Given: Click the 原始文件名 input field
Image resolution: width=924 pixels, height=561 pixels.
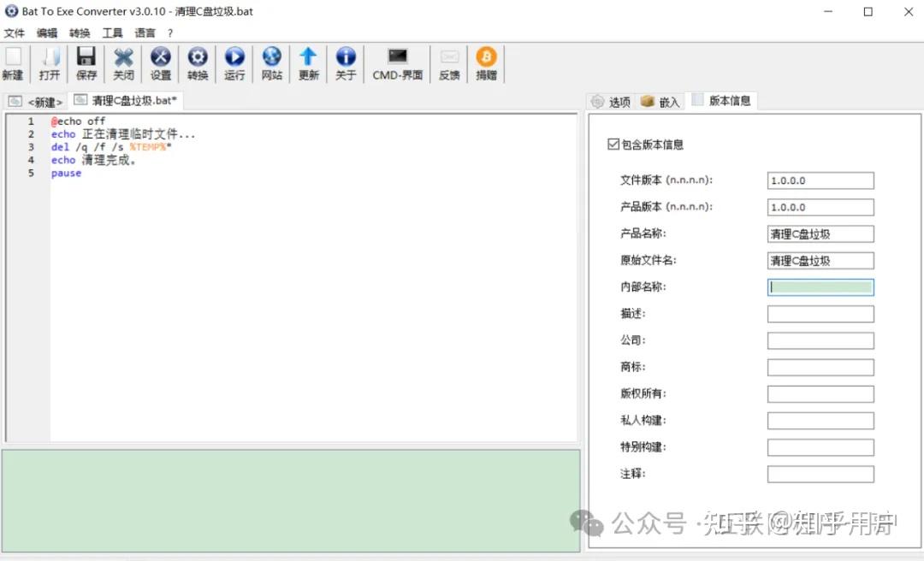Looking at the screenshot, I should [820, 261].
